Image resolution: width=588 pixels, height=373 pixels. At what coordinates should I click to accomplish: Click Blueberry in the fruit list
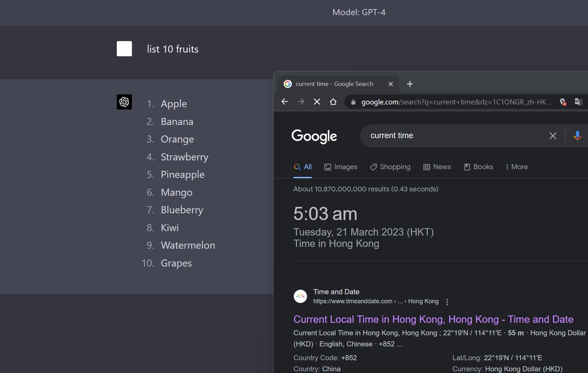[x=182, y=210]
